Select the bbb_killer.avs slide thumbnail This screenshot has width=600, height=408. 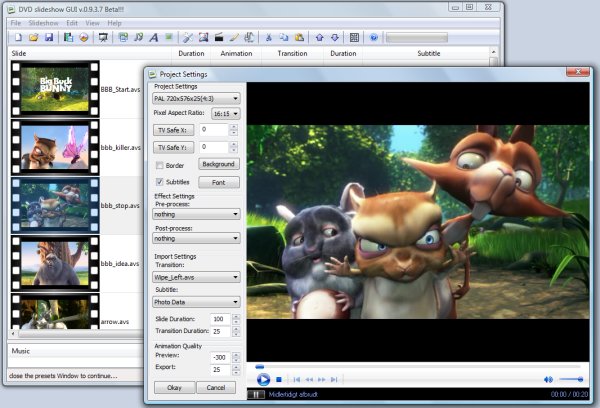point(54,147)
